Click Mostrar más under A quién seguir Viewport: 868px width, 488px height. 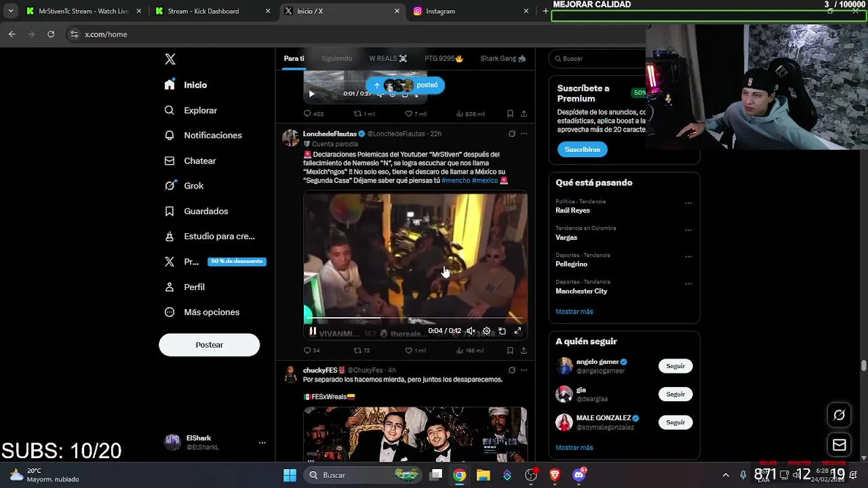[x=574, y=447]
